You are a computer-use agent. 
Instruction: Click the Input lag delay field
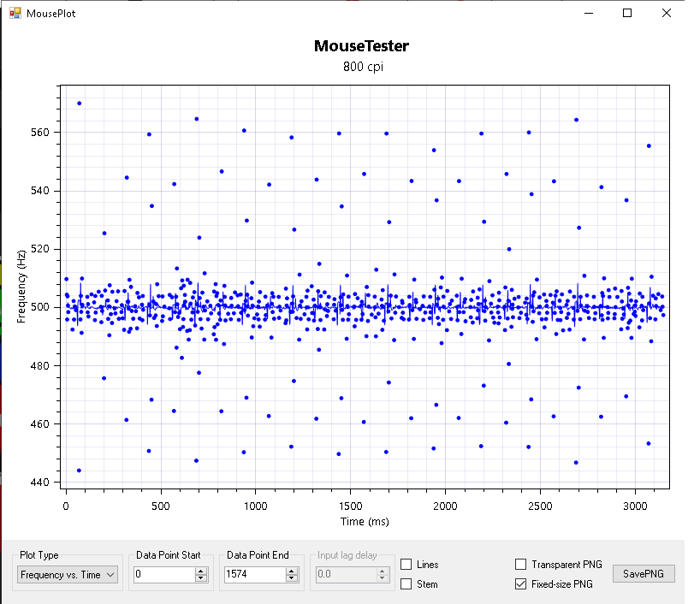[344, 575]
